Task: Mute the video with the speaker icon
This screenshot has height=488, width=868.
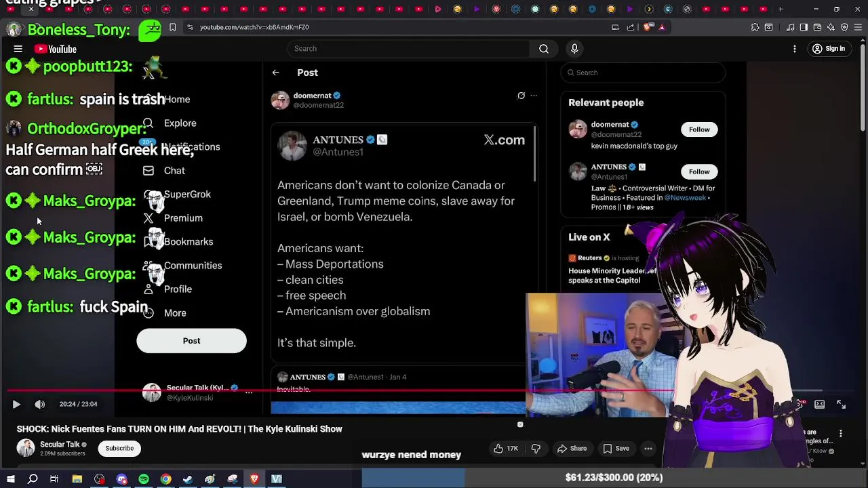Action: tap(40, 404)
